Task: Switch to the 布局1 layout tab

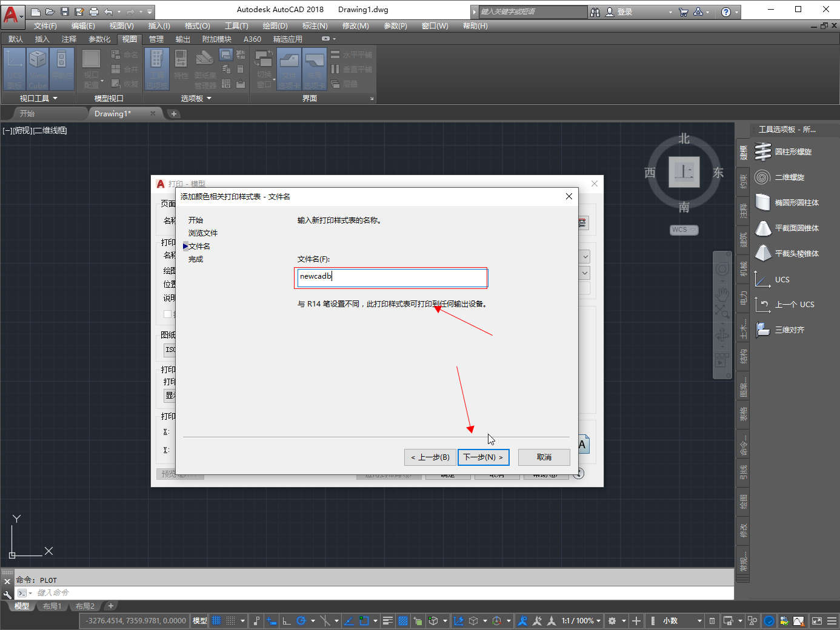Action: click(x=52, y=606)
